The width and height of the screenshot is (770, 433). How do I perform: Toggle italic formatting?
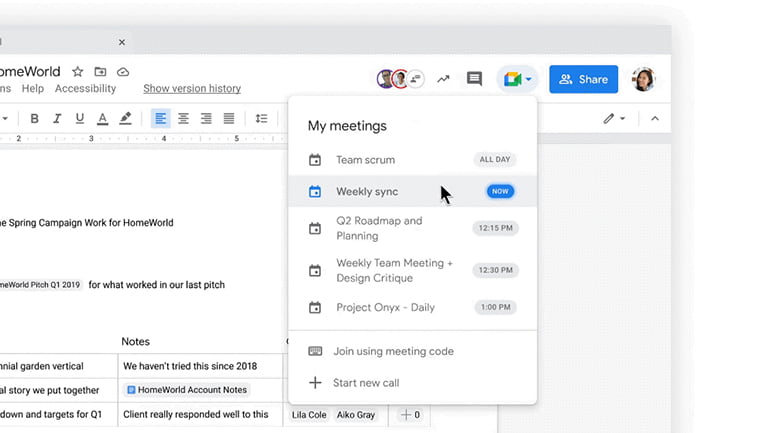point(57,118)
